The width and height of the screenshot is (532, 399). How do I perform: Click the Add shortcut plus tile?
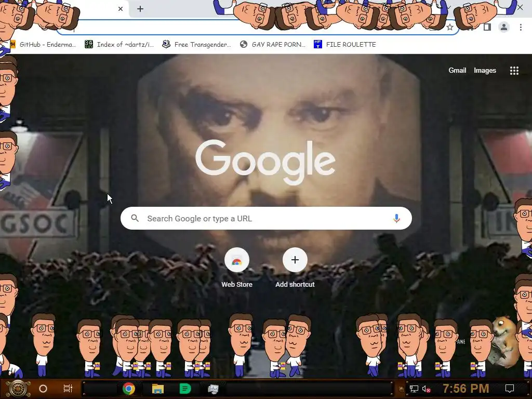click(x=295, y=260)
